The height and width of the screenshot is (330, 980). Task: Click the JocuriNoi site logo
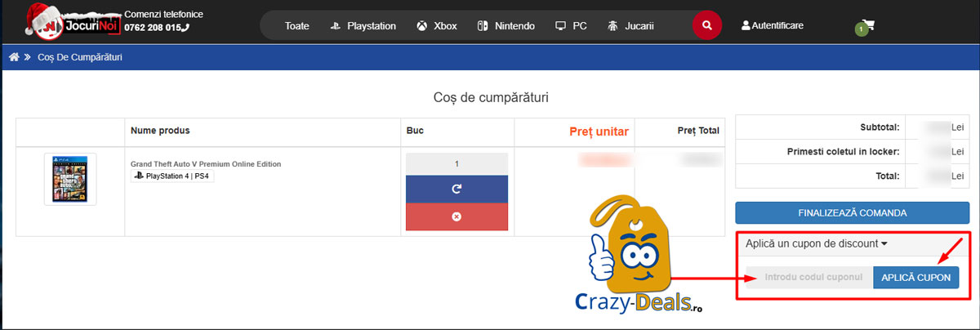(x=72, y=20)
